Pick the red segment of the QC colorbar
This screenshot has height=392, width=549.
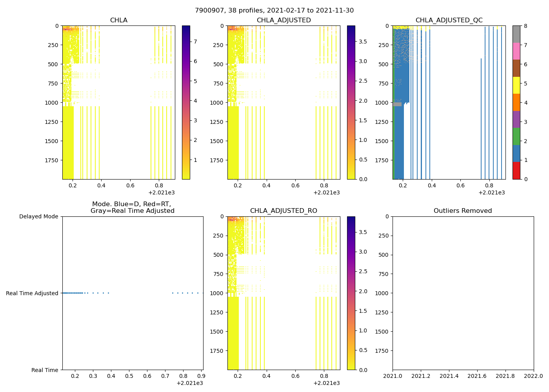coord(516,171)
